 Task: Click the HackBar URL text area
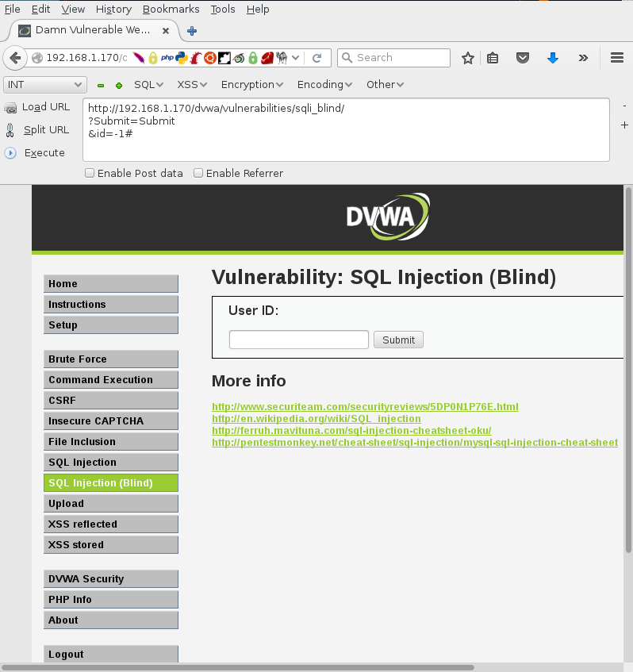point(347,130)
